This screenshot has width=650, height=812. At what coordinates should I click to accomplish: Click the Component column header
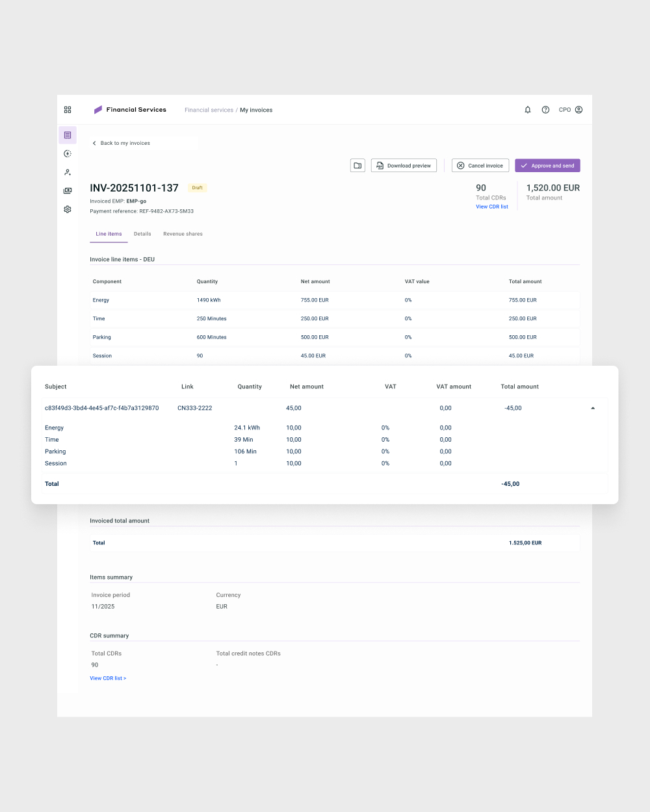point(107,281)
